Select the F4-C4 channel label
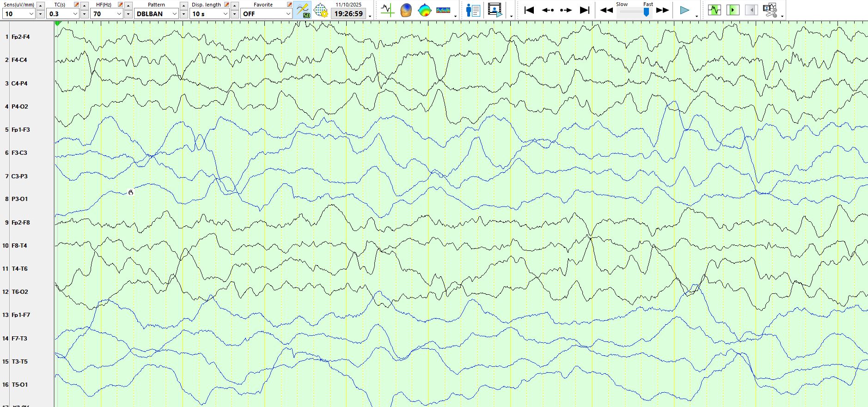This screenshot has height=407, width=868. point(19,60)
